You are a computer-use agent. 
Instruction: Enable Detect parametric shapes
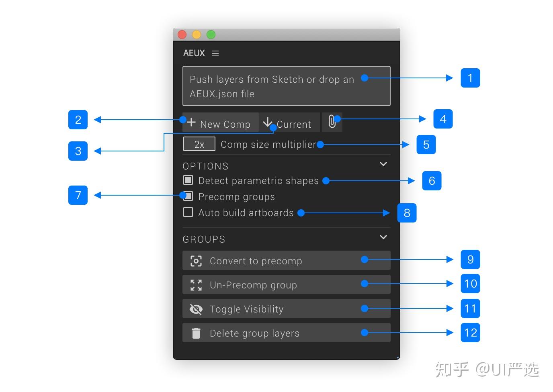[188, 180]
